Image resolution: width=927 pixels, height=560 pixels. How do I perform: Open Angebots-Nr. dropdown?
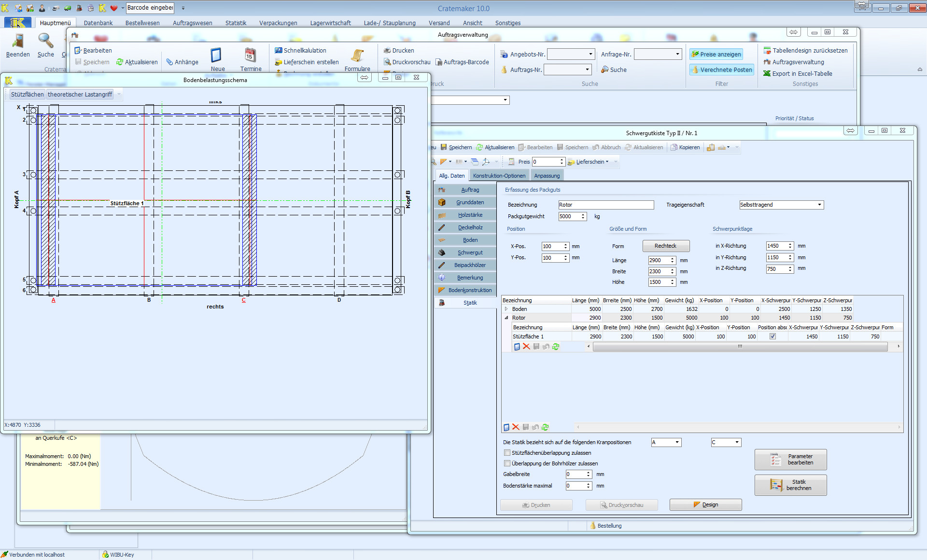point(590,54)
